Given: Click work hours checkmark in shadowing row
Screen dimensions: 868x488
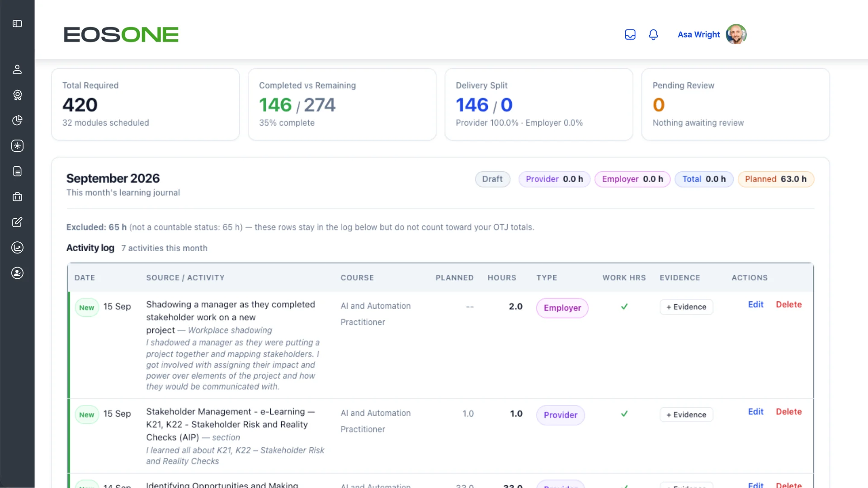Looking at the screenshot, I should [x=624, y=306].
